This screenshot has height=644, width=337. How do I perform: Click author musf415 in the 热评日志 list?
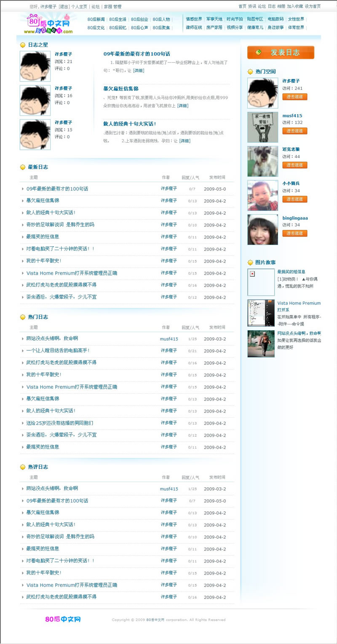[x=169, y=489]
